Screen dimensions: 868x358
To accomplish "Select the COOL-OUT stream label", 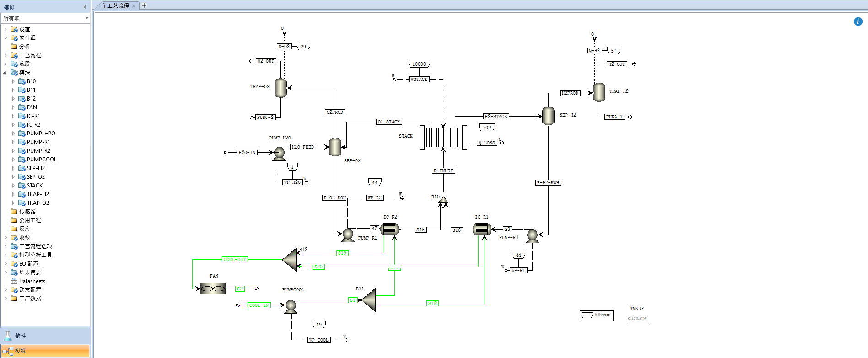I will (235, 260).
